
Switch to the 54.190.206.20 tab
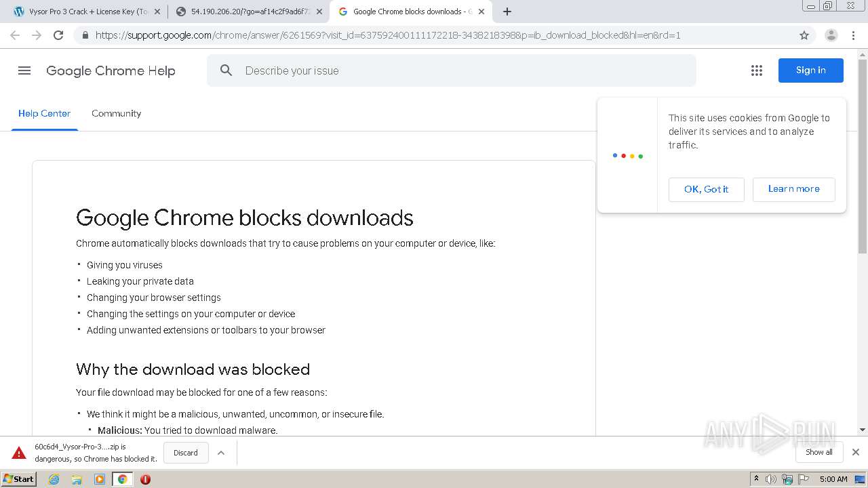tap(248, 12)
